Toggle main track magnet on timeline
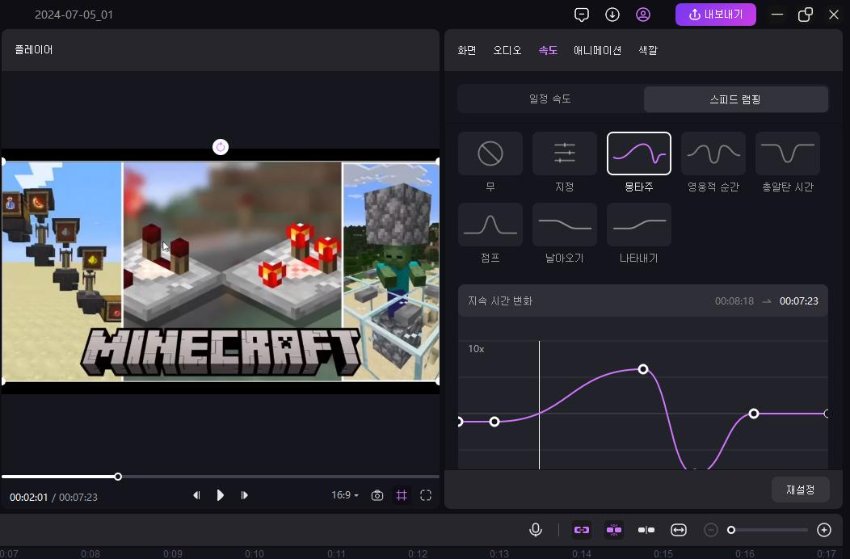Image resolution: width=850 pixels, height=559 pixels. (x=581, y=530)
